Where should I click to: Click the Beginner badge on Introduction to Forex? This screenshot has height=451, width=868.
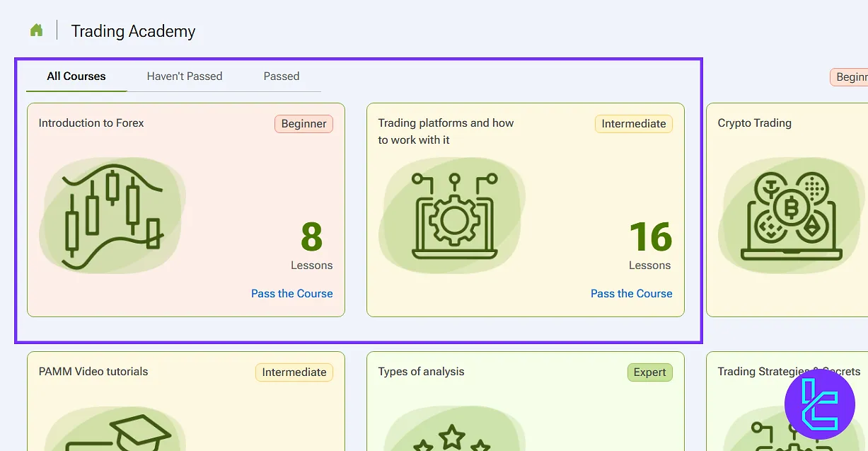tap(303, 124)
